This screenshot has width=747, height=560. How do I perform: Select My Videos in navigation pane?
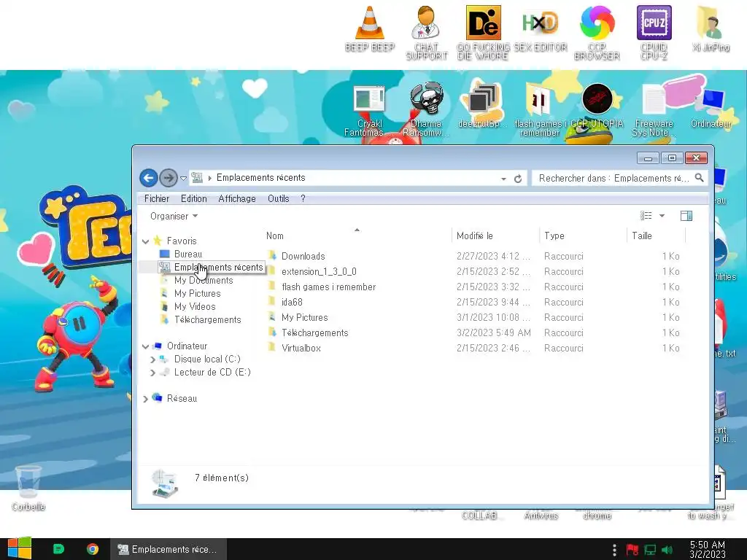(x=195, y=307)
